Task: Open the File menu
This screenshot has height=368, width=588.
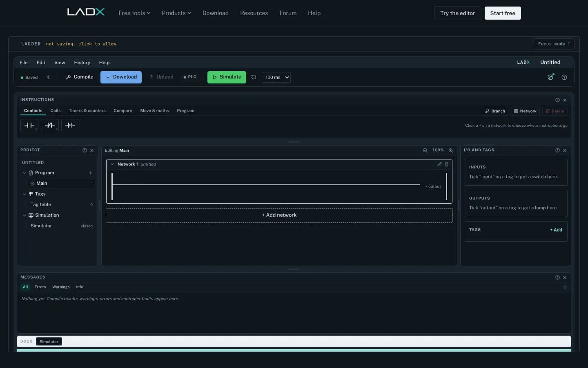Action: 24,63
